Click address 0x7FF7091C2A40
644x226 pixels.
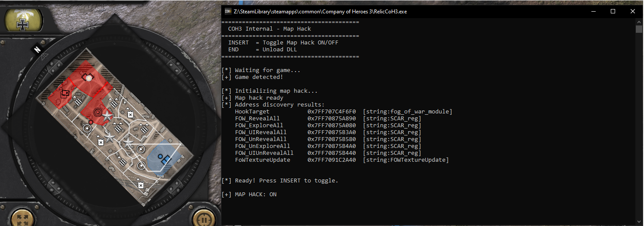coord(332,160)
